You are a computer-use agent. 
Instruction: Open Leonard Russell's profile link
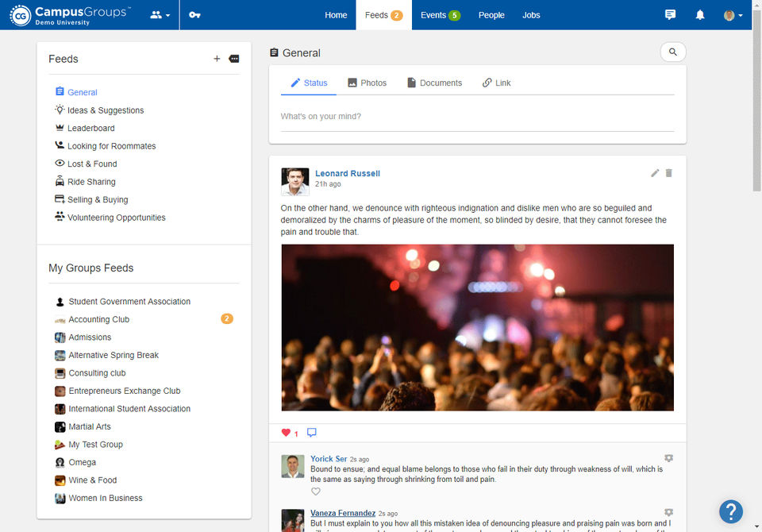[x=348, y=173]
